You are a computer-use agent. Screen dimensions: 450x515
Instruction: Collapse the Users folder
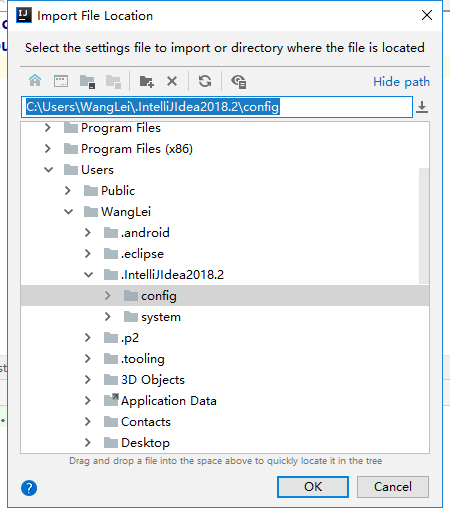[x=49, y=170]
